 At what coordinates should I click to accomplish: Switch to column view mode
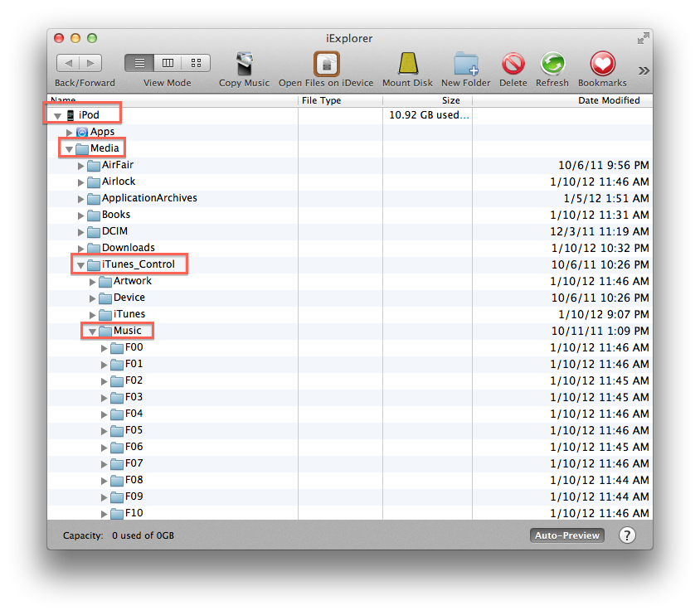[168, 63]
